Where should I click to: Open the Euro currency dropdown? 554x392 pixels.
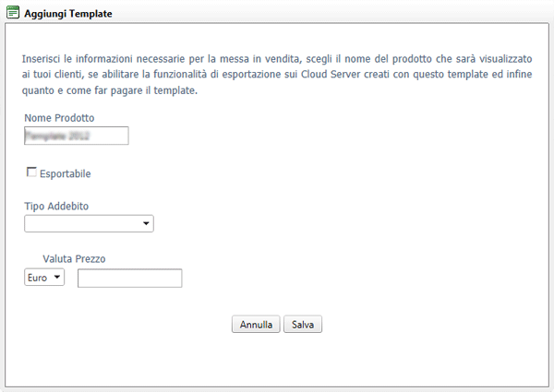pyautogui.click(x=44, y=278)
